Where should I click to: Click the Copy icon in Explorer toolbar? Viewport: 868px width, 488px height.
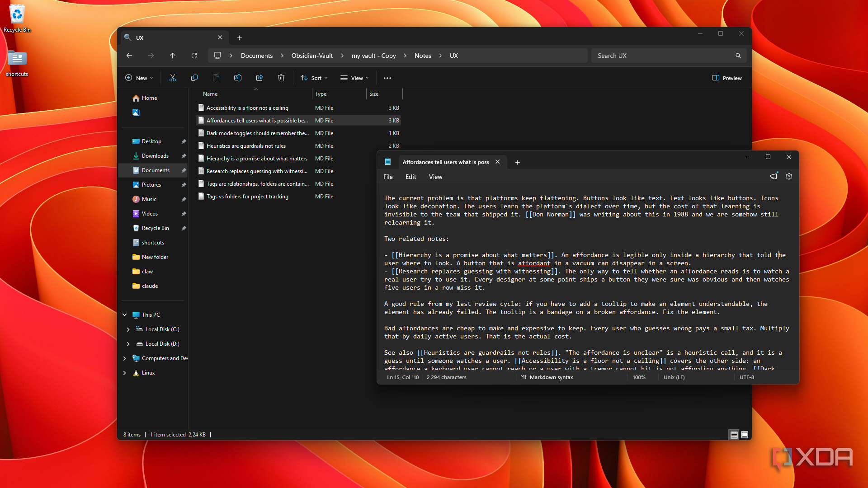pos(194,78)
